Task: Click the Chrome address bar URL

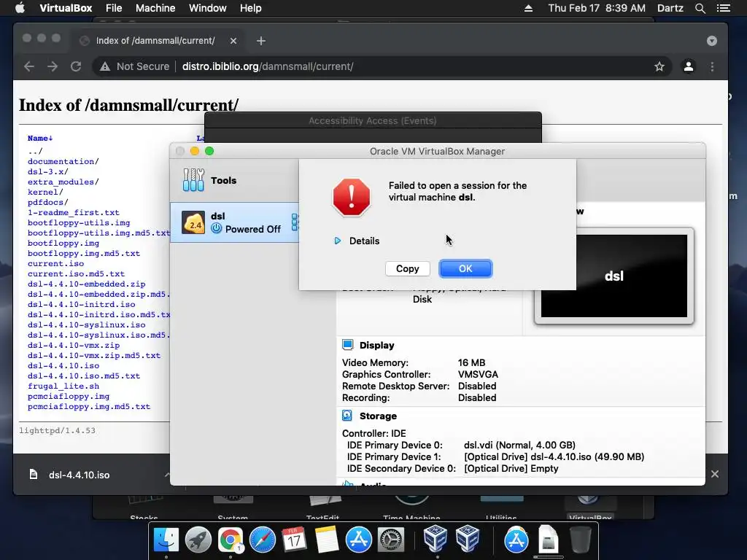Action: click(268, 66)
